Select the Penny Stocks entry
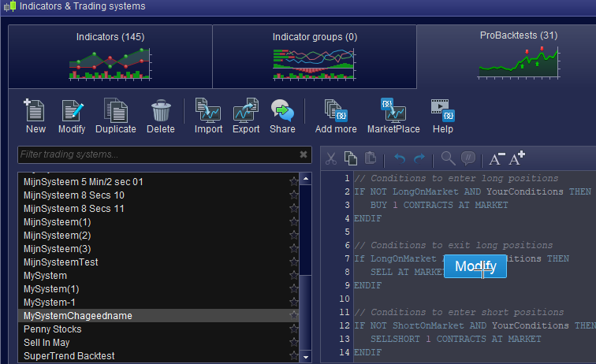 [158, 329]
